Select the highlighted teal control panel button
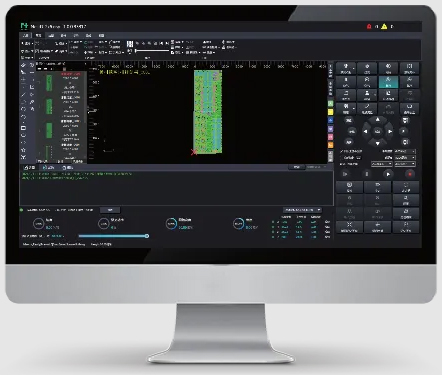442x375 pixels. [388, 82]
